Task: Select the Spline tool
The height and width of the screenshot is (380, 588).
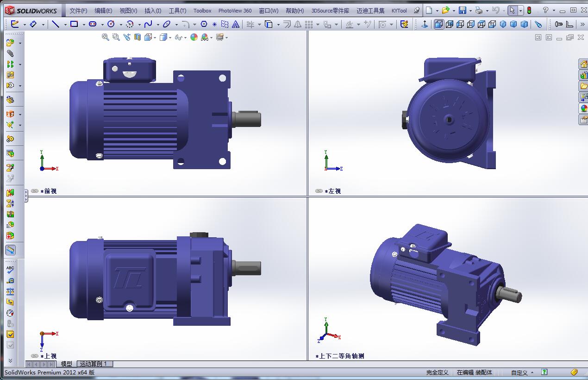Action: (x=148, y=24)
